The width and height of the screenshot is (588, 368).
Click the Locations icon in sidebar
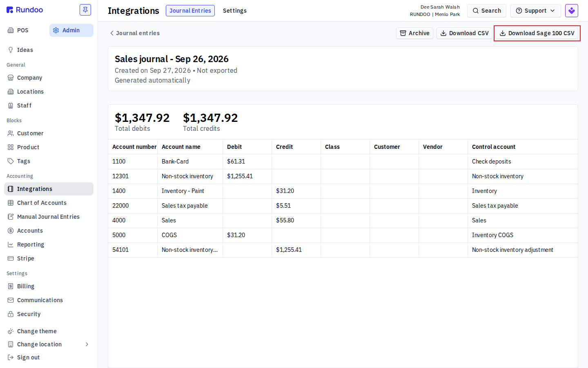coord(11,92)
